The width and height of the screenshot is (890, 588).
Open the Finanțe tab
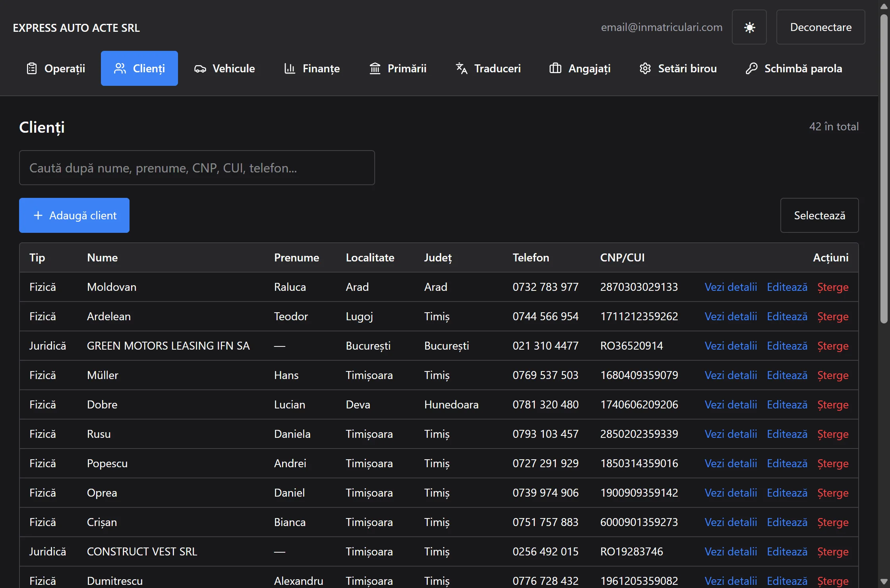312,68
